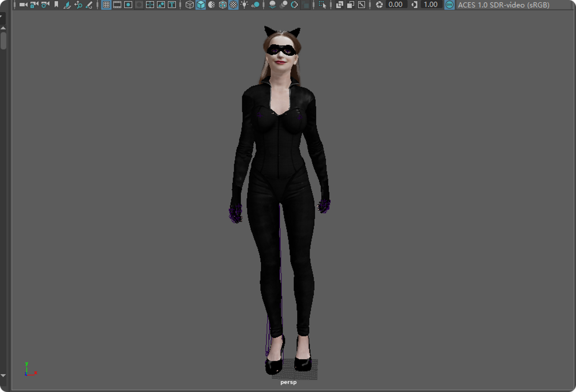576x392 pixels.
Task: Toggle Isolate Select icon
Action: pos(323,5)
